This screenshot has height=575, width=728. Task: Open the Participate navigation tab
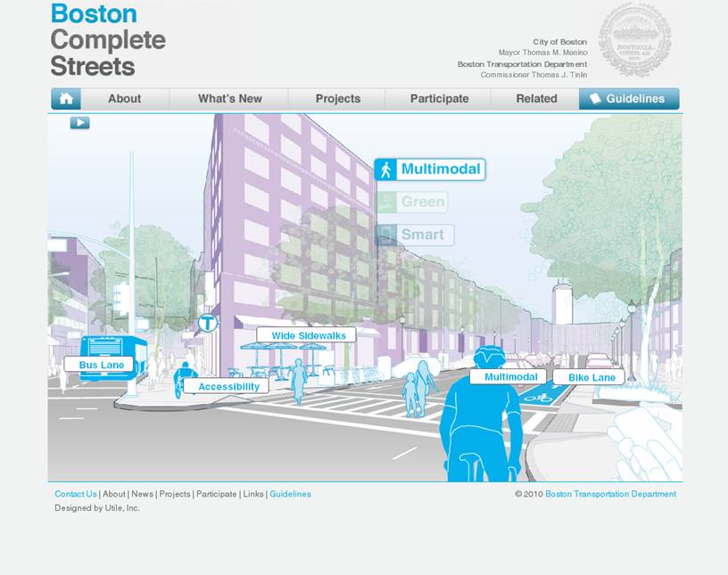pos(439,99)
